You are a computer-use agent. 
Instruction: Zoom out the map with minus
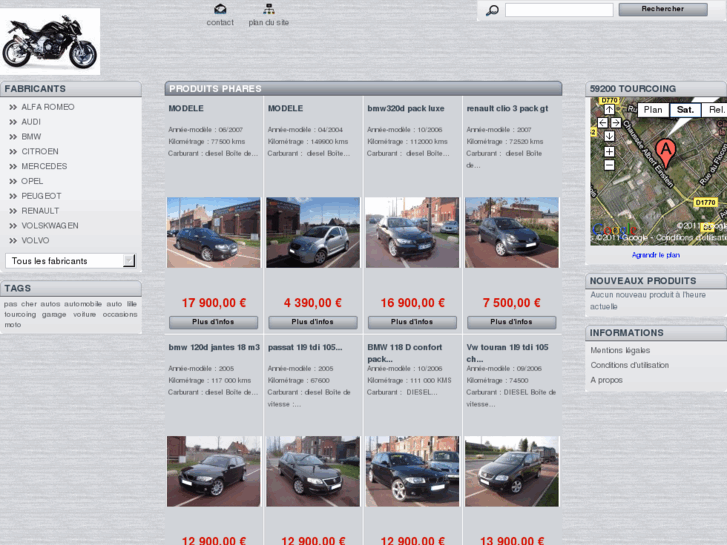coord(609,165)
